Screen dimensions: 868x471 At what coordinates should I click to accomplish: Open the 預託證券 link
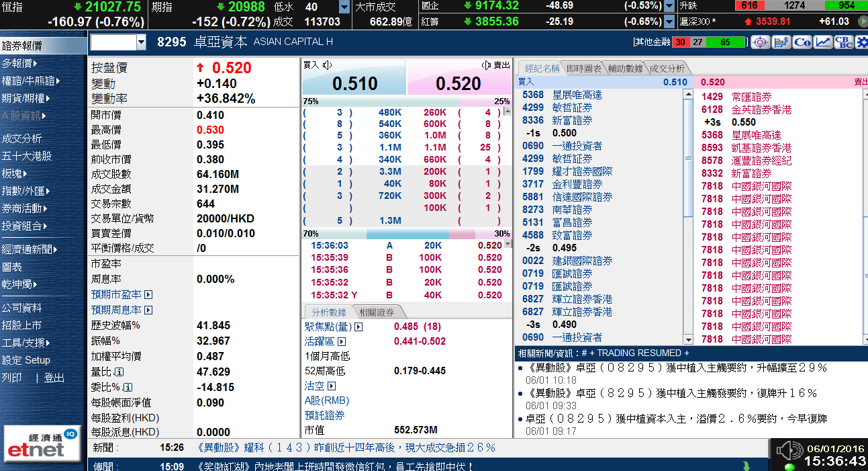pos(325,416)
